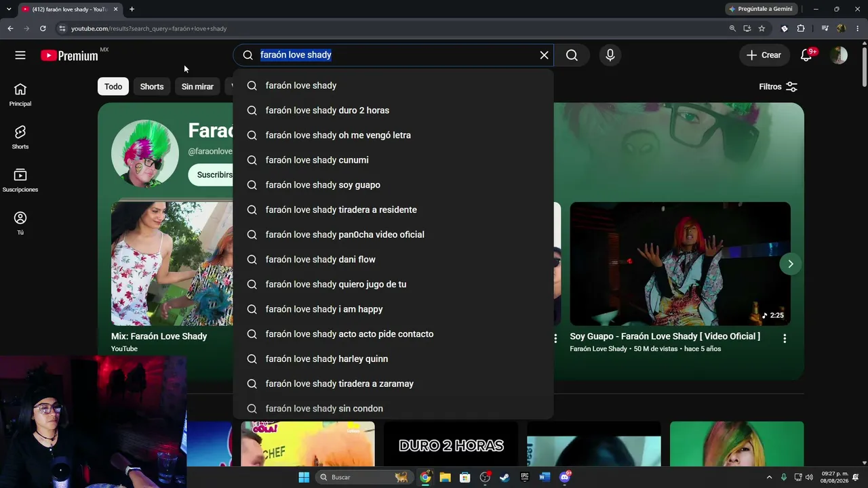The width and height of the screenshot is (868, 488).
Task: Click the Windows taskbar Buscar box
Action: 364,477
